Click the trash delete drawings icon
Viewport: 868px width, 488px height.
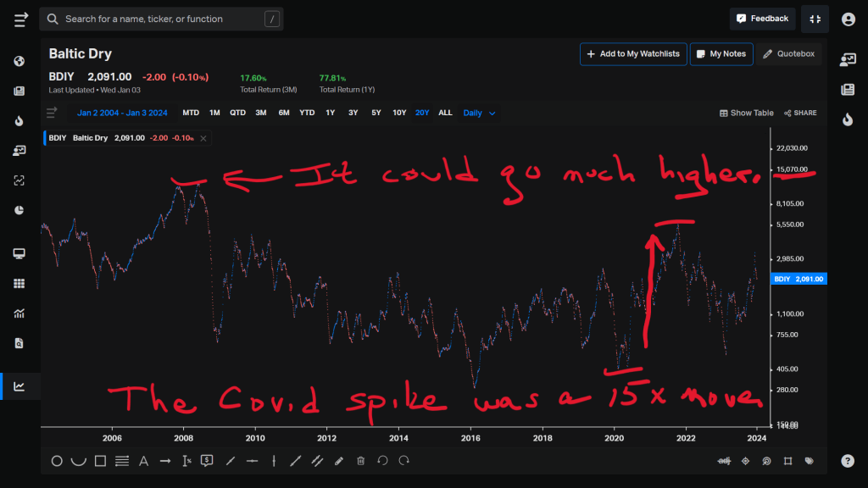pyautogui.click(x=360, y=461)
